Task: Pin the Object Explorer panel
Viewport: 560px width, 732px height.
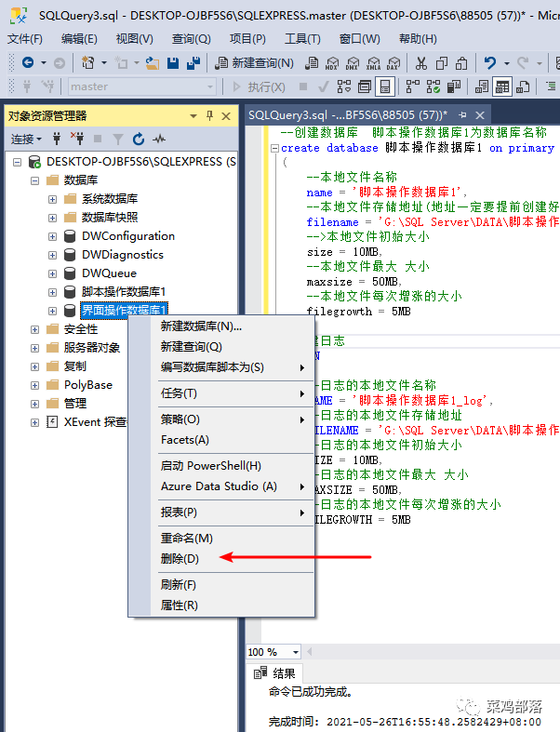Action: click(x=209, y=115)
